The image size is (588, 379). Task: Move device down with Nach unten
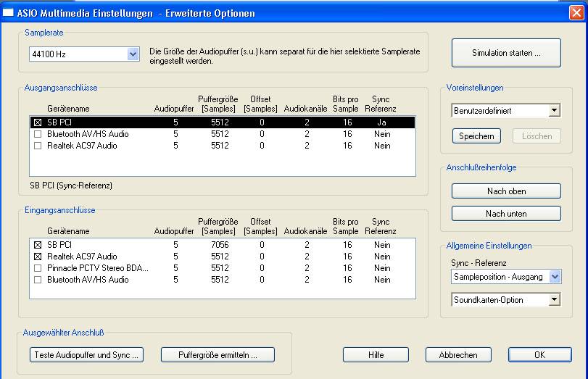(x=506, y=214)
